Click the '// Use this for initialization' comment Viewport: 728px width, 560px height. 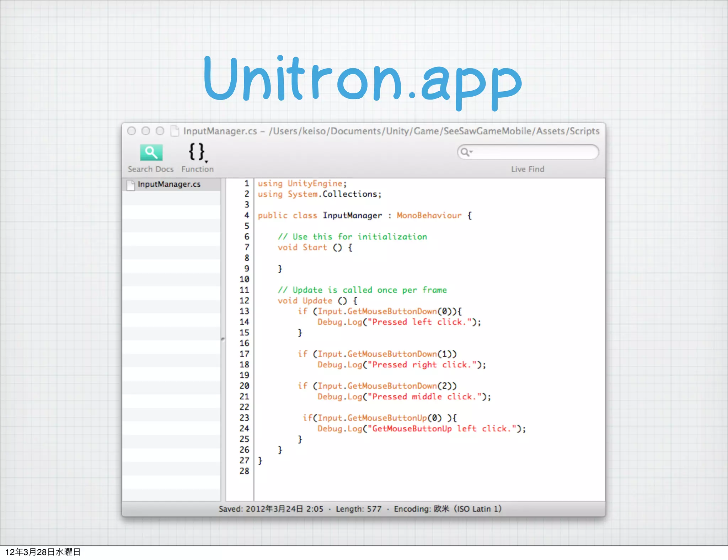(352, 237)
